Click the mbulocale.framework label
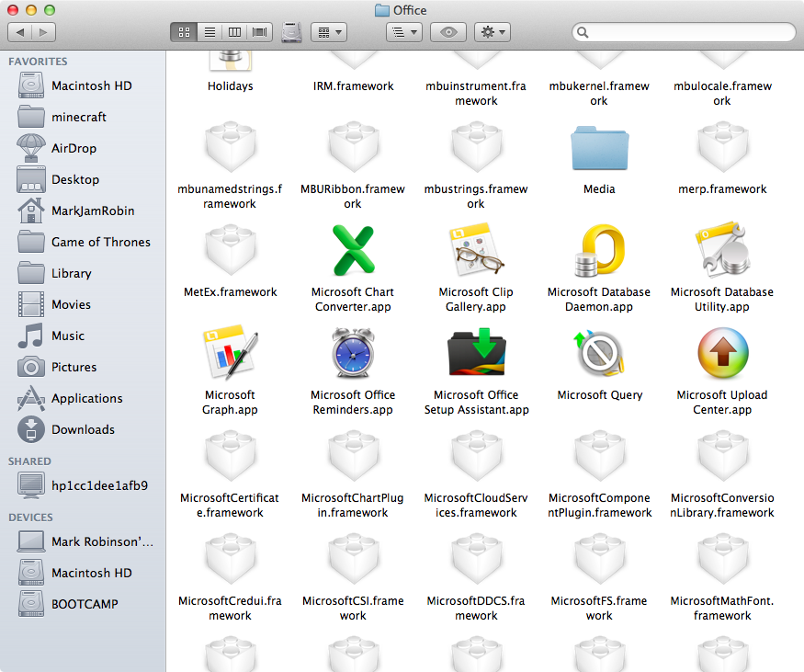The image size is (804, 672). [x=722, y=94]
